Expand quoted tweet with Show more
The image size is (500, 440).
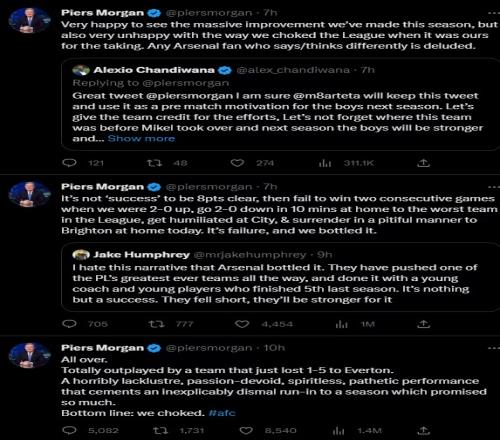141,138
